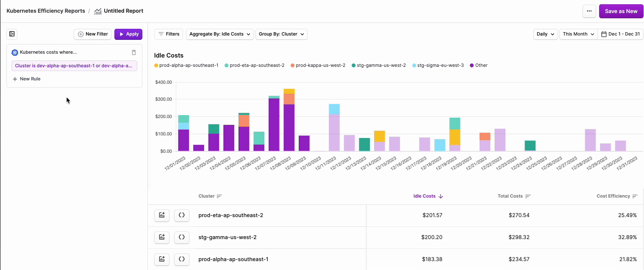Click the $298.32 total cost value
The width and height of the screenshot is (644, 270).
519,237
